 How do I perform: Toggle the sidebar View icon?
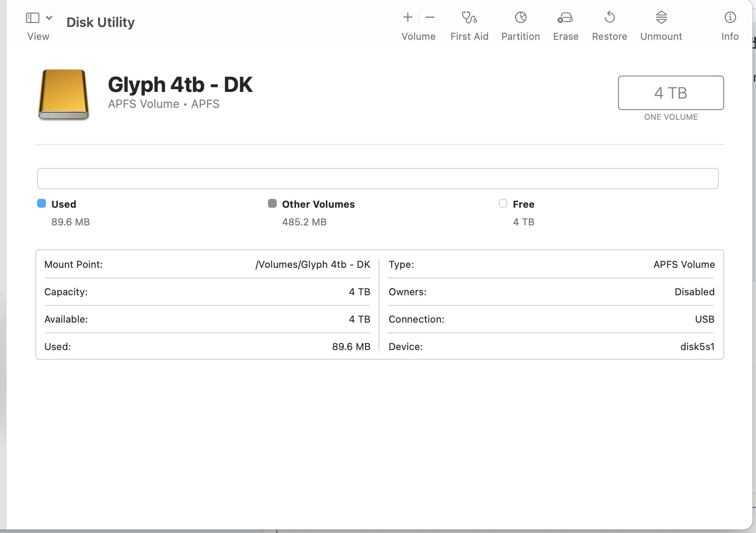pyautogui.click(x=33, y=18)
